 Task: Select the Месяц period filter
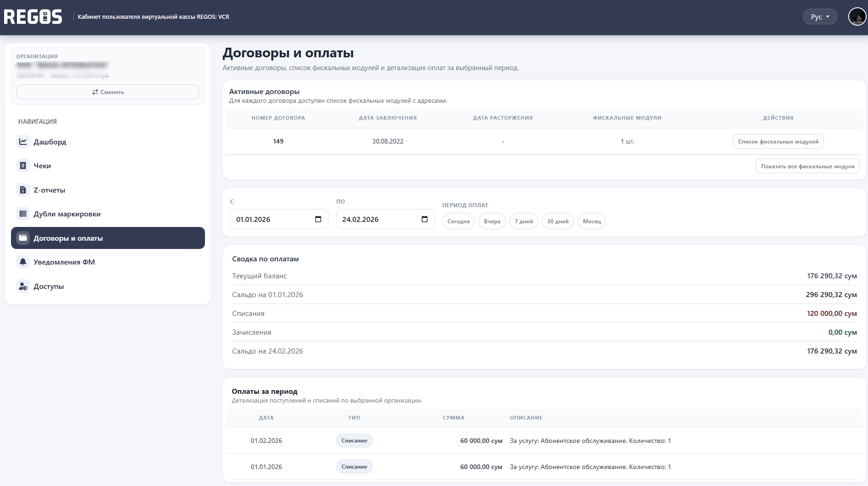592,221
